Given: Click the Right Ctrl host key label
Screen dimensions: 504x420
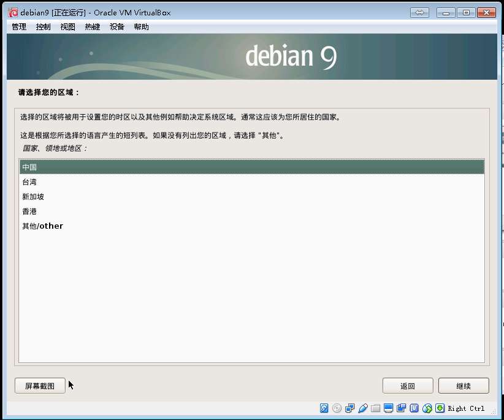Looking at the screenshot, I should (x=466, y=408).
